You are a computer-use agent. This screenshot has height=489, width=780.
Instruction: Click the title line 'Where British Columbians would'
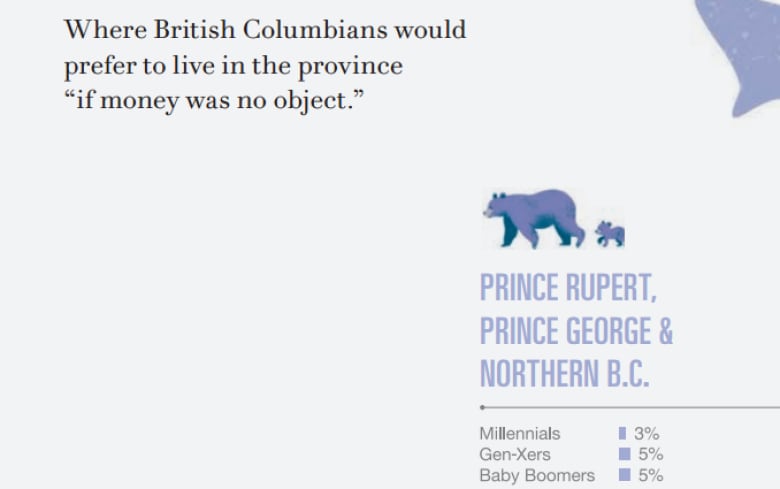click(265, 29)
